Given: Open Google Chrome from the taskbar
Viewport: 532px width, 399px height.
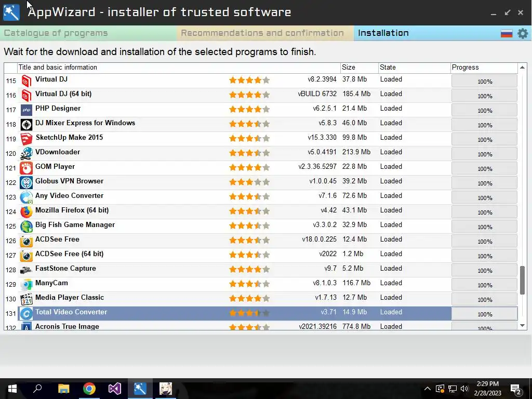Looking at the screenshot, I should 89,389.
